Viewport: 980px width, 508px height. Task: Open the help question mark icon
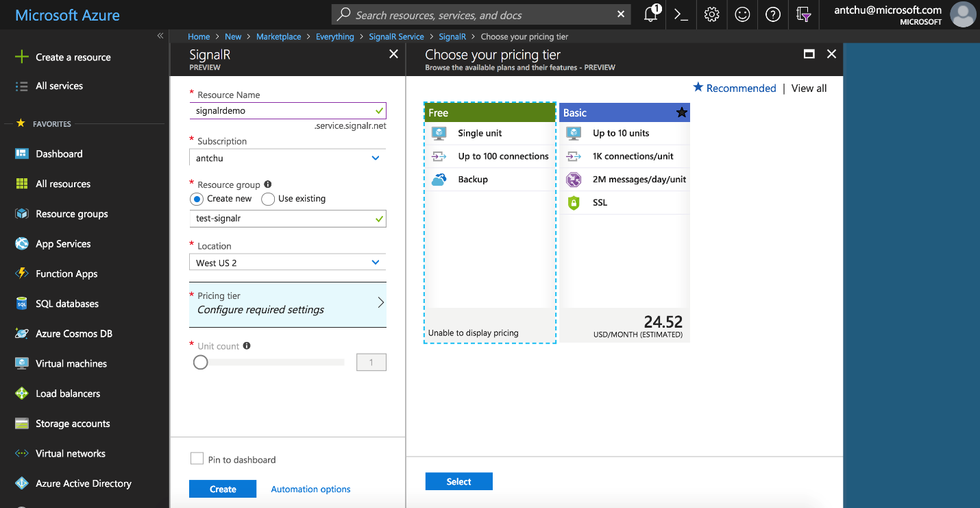(x=773, y=14)
